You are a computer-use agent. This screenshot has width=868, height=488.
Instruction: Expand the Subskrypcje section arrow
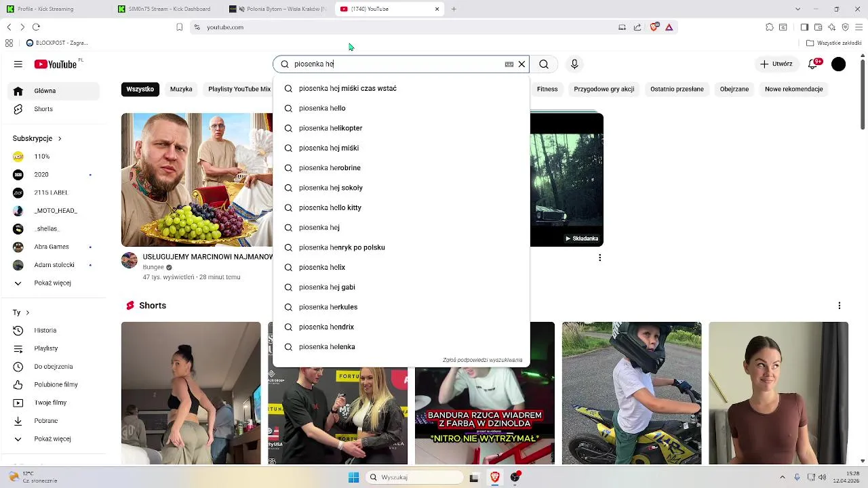point(60,138)
